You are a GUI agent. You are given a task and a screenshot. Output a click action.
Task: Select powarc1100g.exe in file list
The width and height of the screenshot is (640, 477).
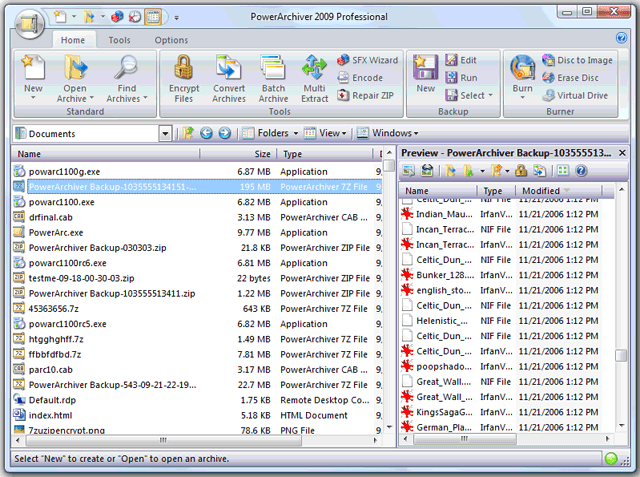click(x=198, y=172)
